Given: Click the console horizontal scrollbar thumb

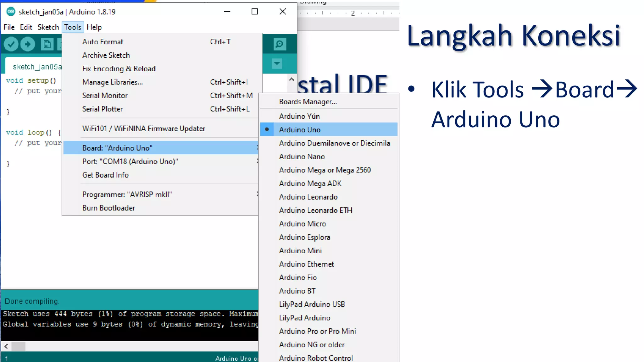Looking at the screenshot, I should pos(18,346).
